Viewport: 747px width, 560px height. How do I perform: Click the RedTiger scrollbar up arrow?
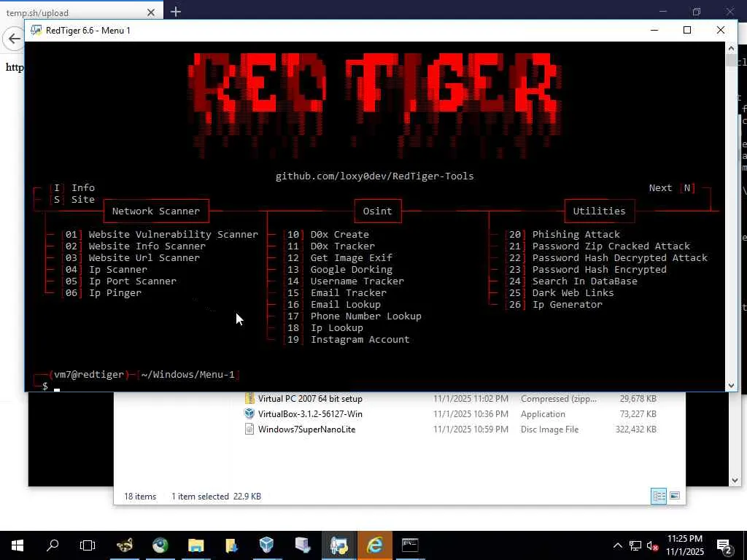coord(731,48)
